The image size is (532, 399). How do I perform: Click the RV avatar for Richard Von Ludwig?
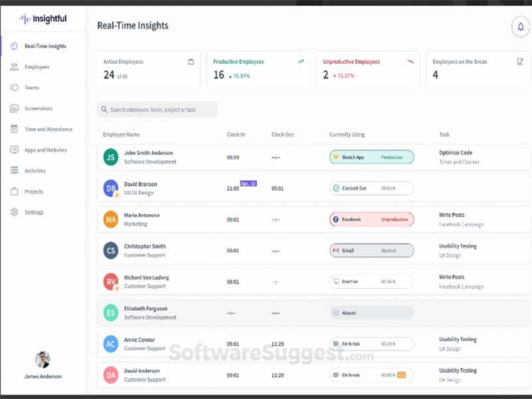pos(110,281)
